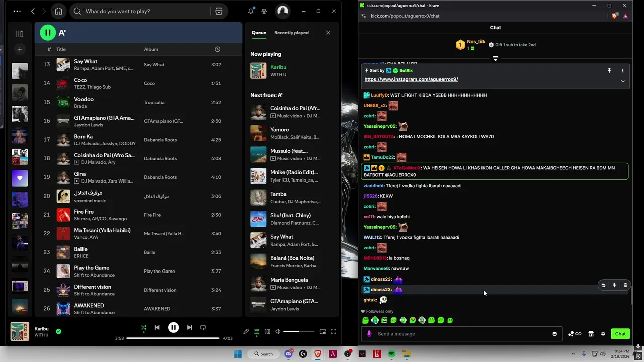Pause playback in bottom player bar
Image resolution: width=644 pixels, height=362 pixels.
(x=173, y=327)
